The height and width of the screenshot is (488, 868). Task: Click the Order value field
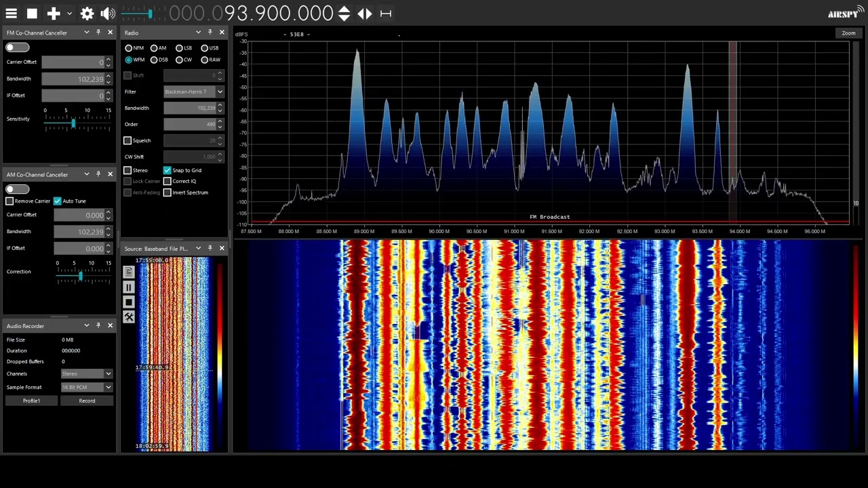pos(189,124)
